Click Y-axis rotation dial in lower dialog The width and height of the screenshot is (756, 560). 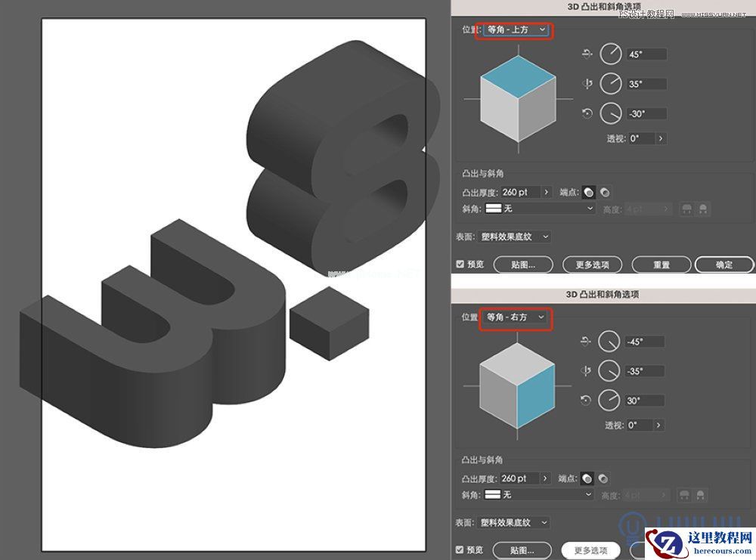(609, 371)
